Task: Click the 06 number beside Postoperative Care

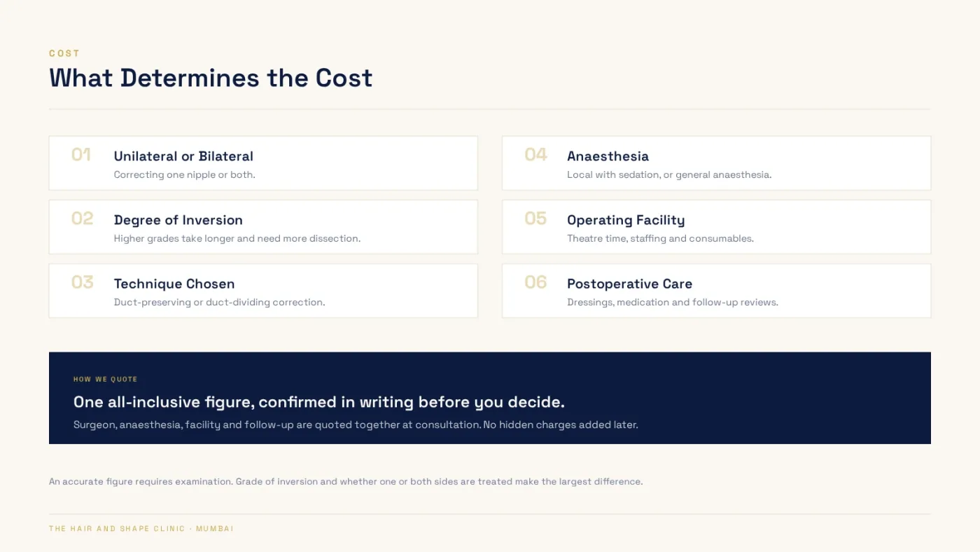Action: pyautogui.click(x=535, y=282)
